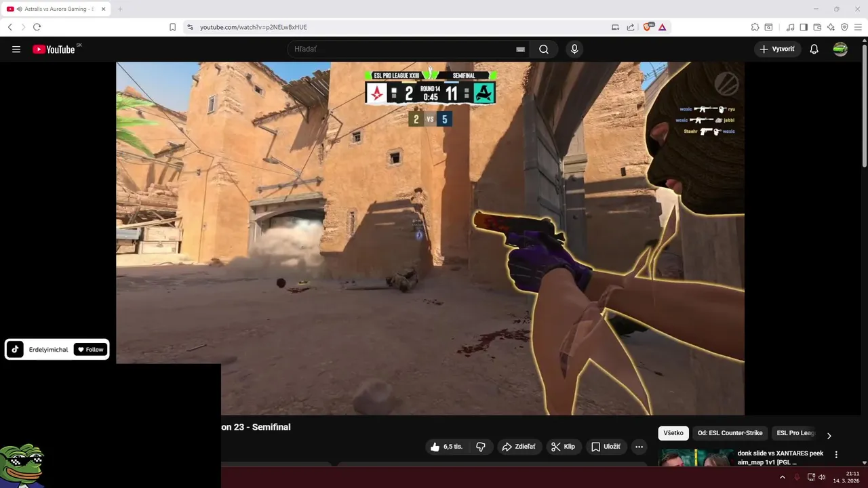Open the Brave Wallet icon
868x488 pixels.
click(817, 27)
